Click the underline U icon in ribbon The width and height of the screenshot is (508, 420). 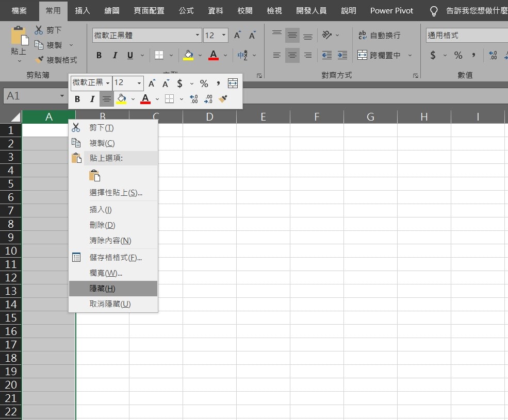(130, 55)
